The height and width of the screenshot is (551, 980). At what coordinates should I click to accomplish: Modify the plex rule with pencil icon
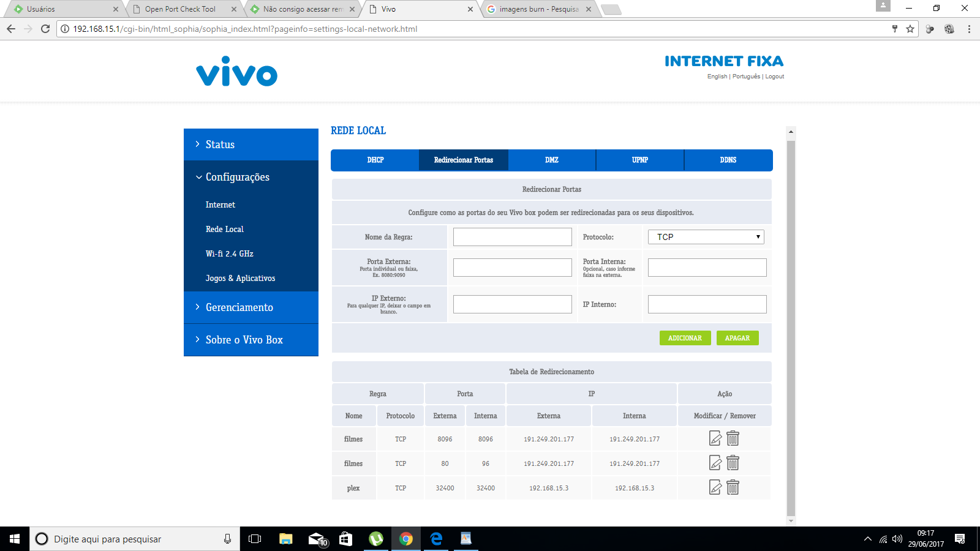715,487
